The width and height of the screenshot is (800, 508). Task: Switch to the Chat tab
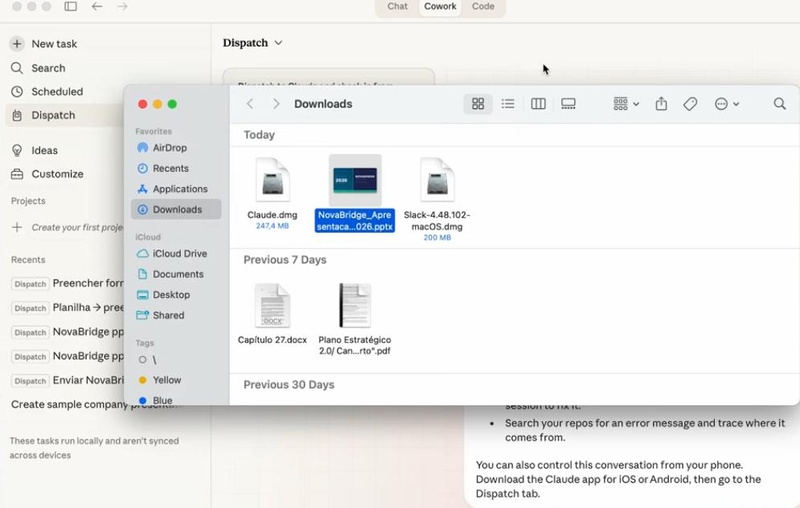click(398, 7)
